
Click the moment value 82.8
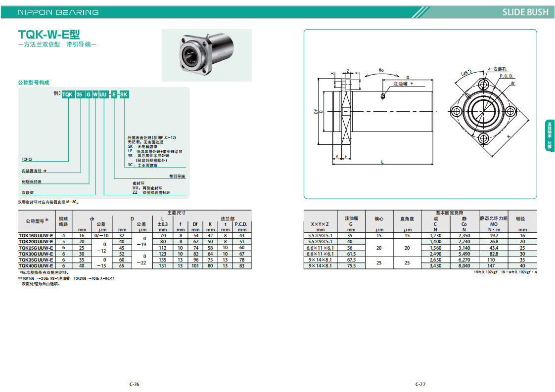(x=494, y=254)
